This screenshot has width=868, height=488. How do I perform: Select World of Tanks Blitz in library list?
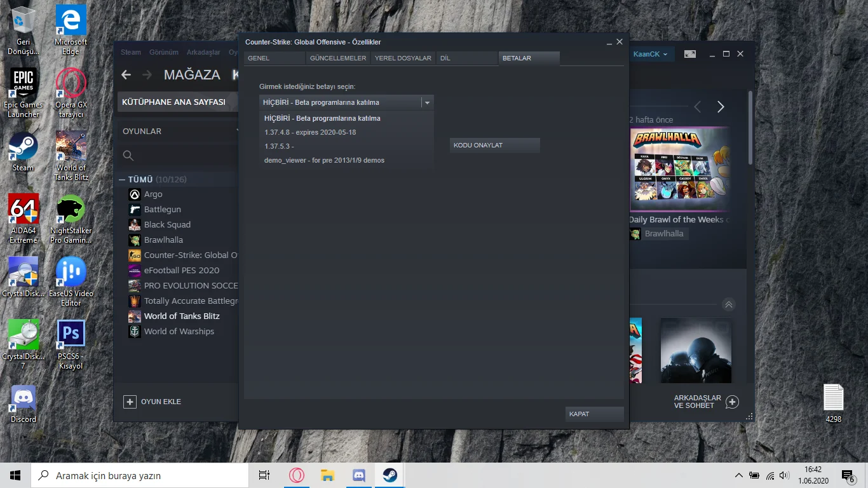click(x=182, y=316)
